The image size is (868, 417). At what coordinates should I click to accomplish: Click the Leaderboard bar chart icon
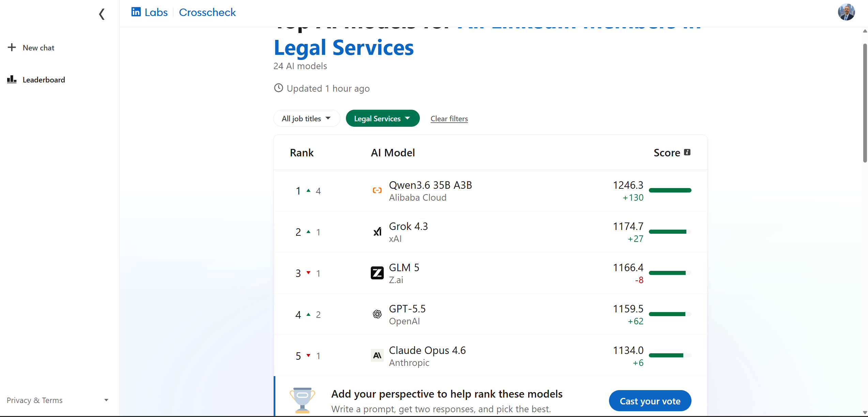[x=12, y=79]
